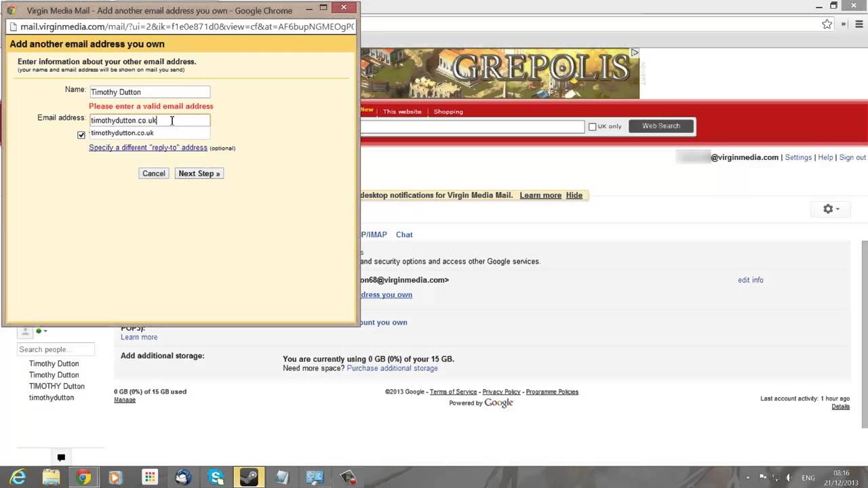Click the Search people box
The height and width of the screenshot is (488, 868).
[56, 350]
